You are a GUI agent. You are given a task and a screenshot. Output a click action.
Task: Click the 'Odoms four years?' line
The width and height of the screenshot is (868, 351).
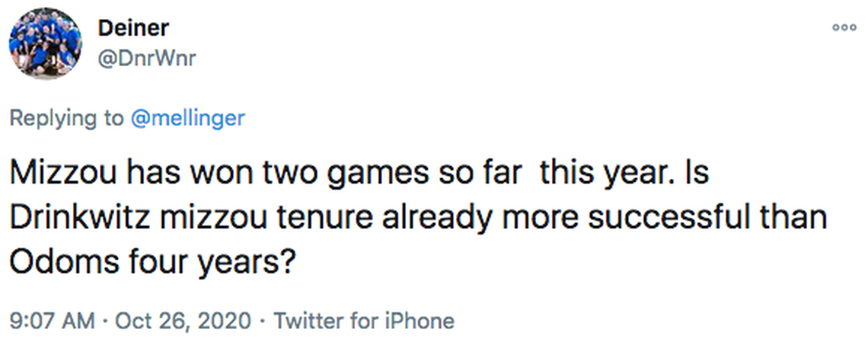click(x=152, y=263)
